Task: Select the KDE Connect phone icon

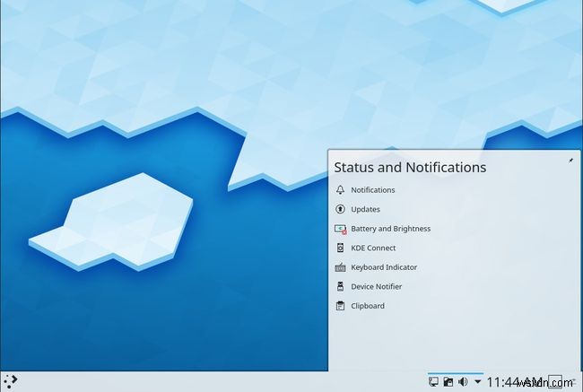Action: (x=340, y=248)
